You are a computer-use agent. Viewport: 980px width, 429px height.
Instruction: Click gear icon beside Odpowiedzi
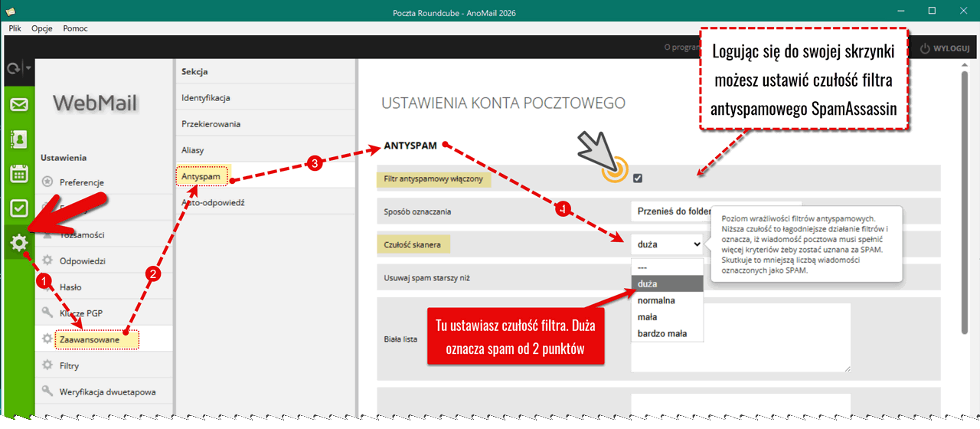coord(47,260)
